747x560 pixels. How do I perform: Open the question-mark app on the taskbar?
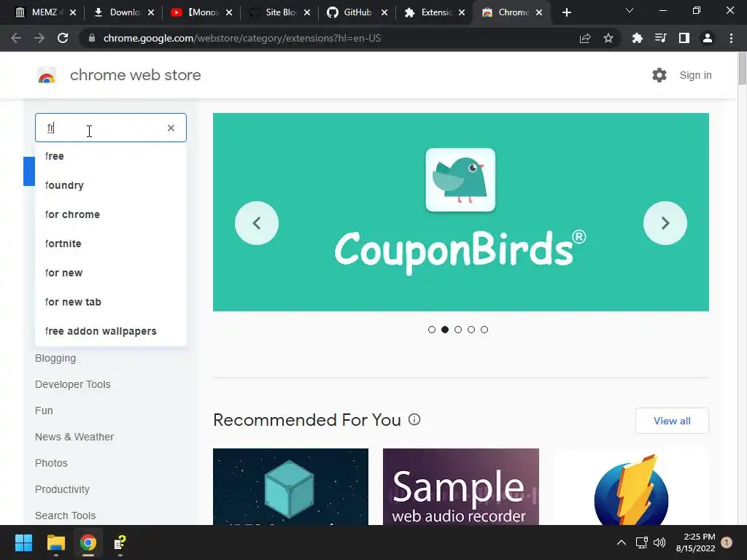coord(120,542)
